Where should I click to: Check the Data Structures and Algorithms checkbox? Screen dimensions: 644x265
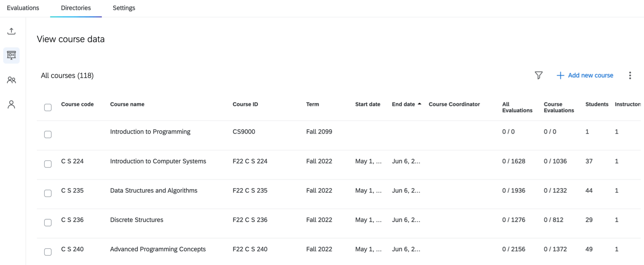pos(48,193)
